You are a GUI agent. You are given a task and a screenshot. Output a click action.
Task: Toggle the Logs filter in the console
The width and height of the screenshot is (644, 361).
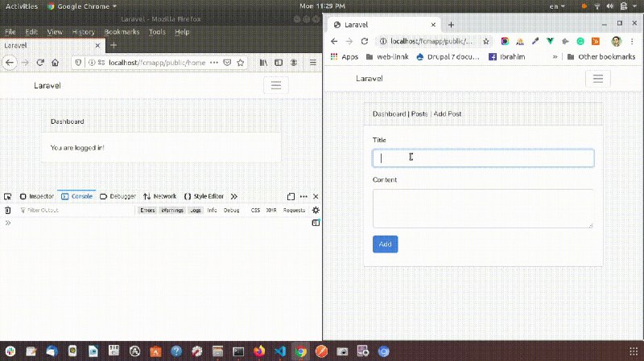click(196, 211)
